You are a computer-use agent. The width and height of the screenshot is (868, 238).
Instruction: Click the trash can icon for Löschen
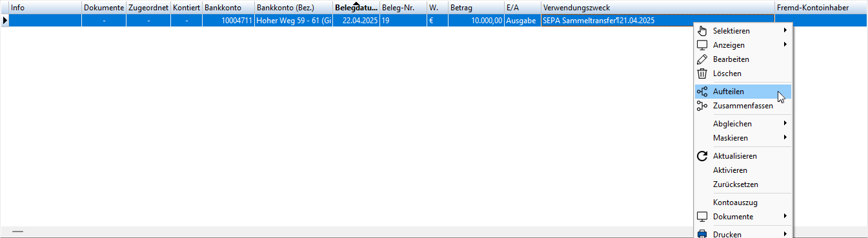click(703, 74)
